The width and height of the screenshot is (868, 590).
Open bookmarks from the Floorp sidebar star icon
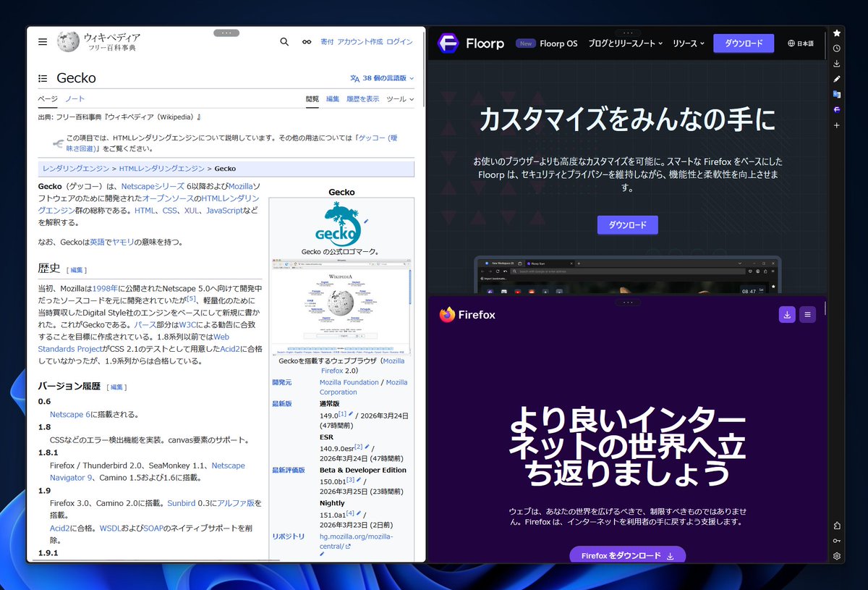[837, 33]
